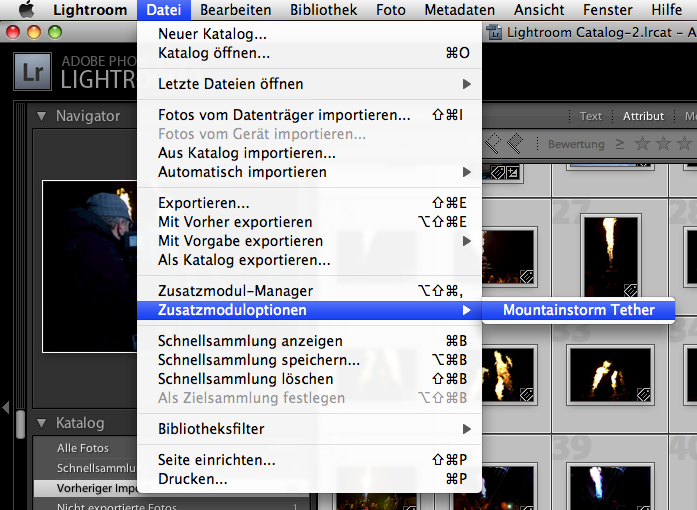Screen dimensions: 697x510
Task: Open the Ansicht menu
Action: (539, 10)
